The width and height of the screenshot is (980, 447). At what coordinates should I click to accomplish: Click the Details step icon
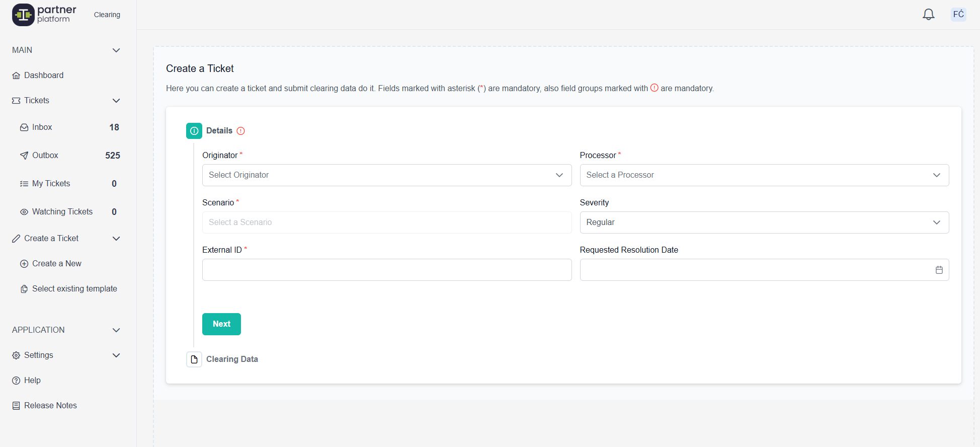click(194, 131)
